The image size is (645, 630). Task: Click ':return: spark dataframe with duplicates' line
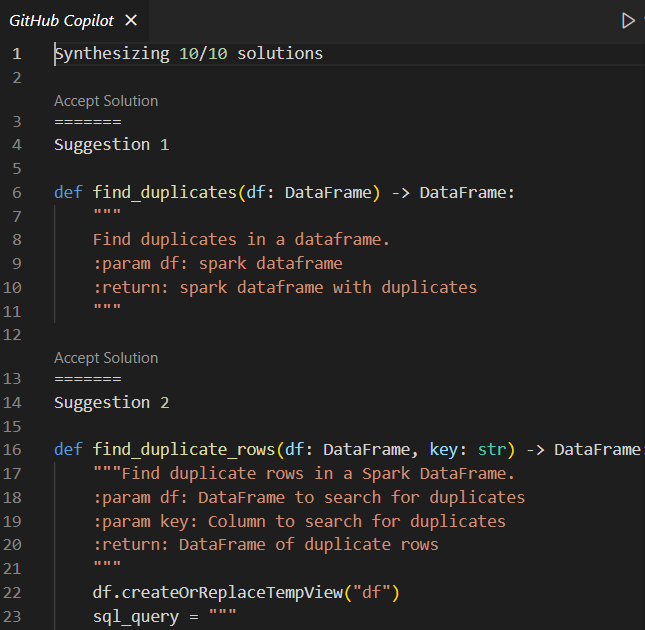285,287
